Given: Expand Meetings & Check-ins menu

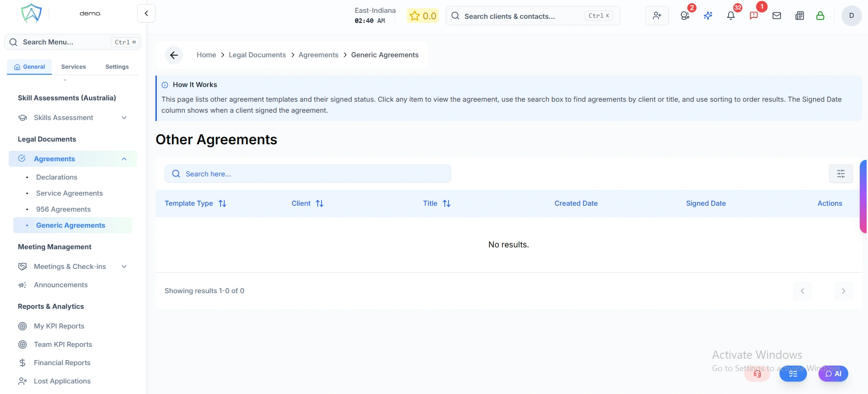Looking at the screenshot, I should [x=124, y=267].
